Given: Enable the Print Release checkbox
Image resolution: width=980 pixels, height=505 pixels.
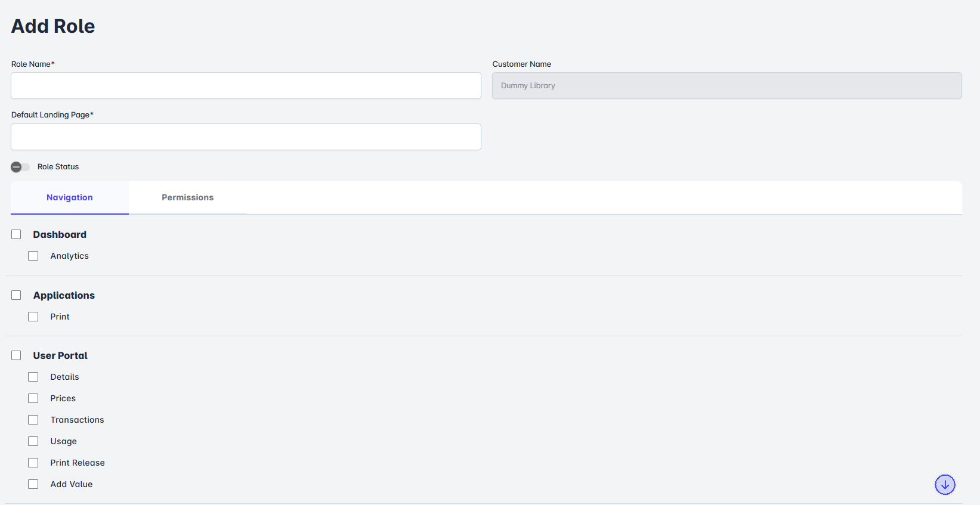Looking at the screenshot, I should [x=33, y=463].
